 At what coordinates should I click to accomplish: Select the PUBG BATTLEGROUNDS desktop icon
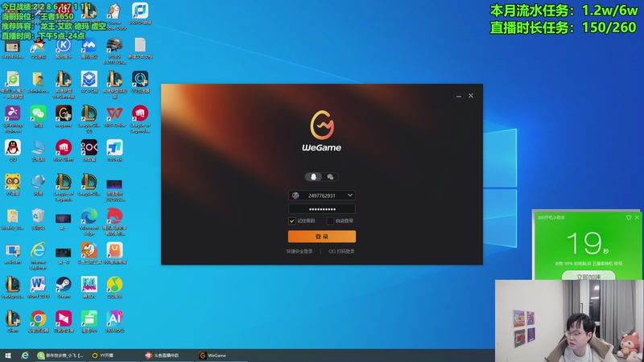tap(114, 51)
